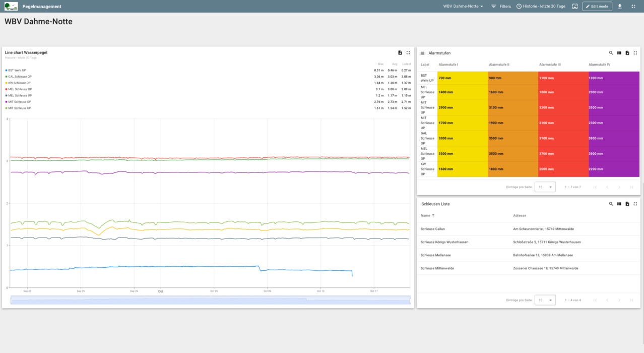Open search in the Alarmstufen widget

click(611, 53)
